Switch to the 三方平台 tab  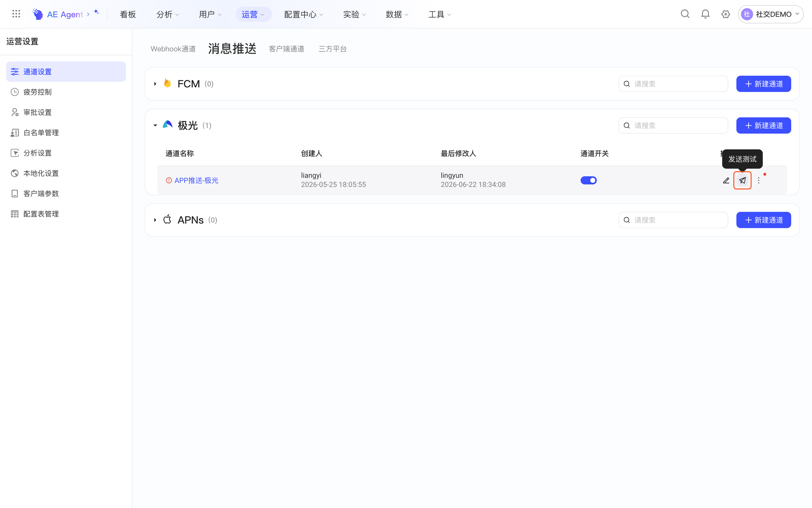pyautogui.click(x=332, y=49)
